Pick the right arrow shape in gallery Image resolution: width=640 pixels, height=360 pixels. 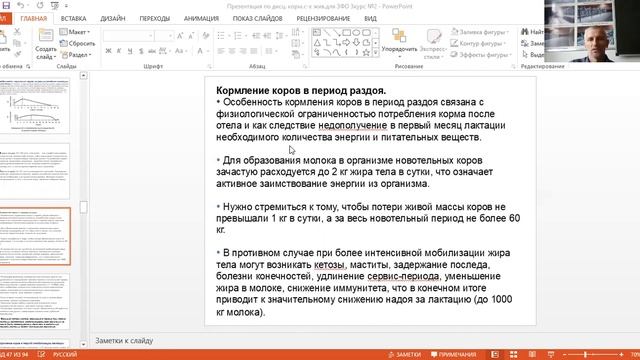pyautogui.click(x=347, y=42)
